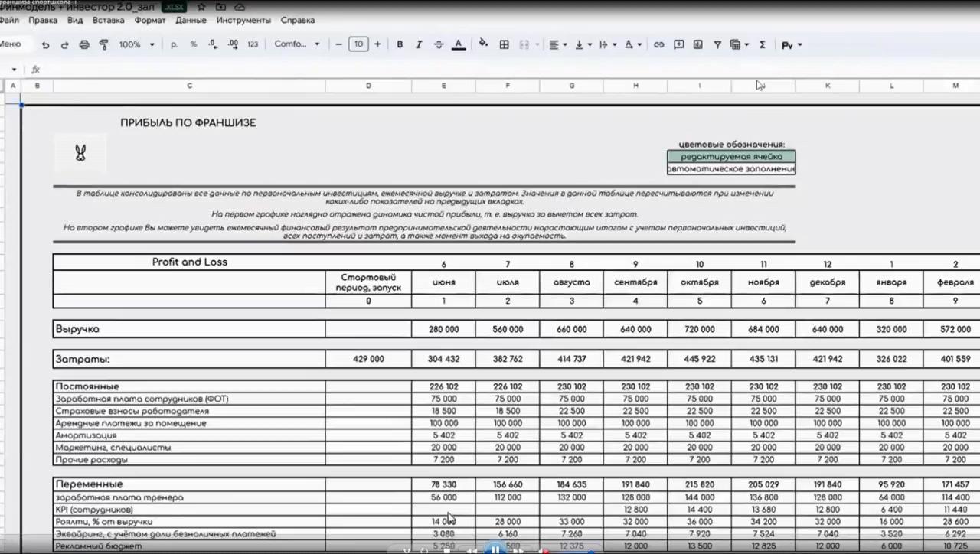Image resolution: width=980 pixels, height=554 pixels.
Task: Select column C header
Action: point(189,86)
